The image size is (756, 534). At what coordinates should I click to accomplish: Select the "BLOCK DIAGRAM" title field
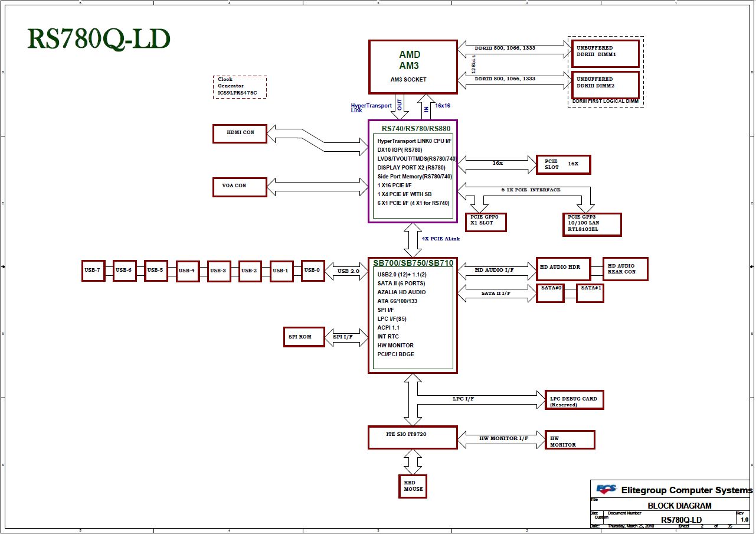[x=679, y=506]
